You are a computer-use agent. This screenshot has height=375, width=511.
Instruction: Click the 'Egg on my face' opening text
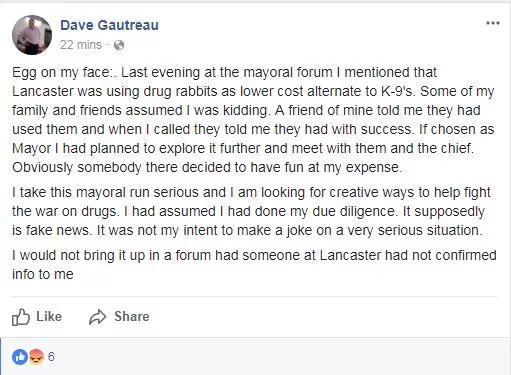61,73
